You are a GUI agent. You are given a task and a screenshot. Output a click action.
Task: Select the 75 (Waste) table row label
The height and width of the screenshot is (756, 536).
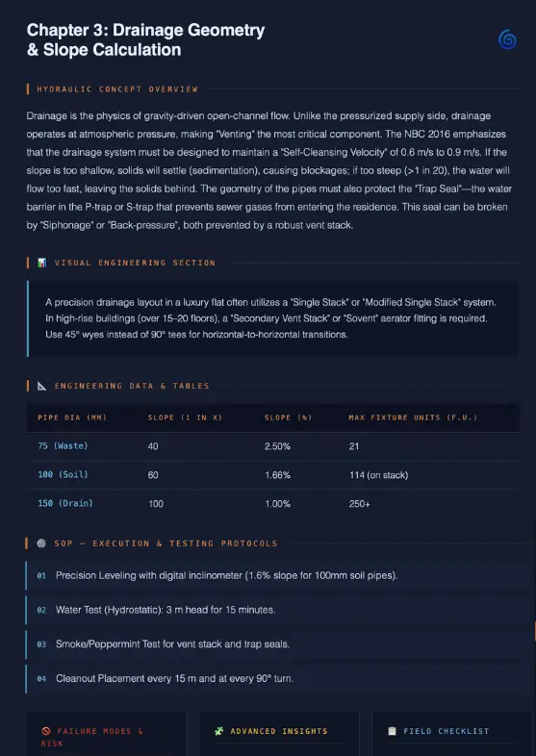[63, 446]
